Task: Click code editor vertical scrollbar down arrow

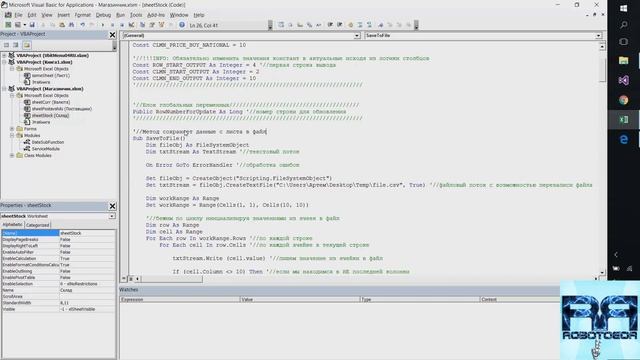Action: [602, 273]
